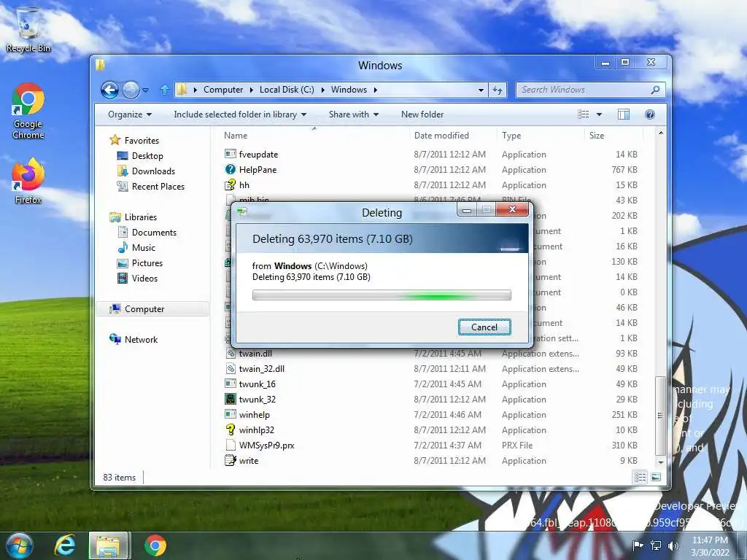The width and height of the screenshot is (747, 560).
Task: Select the twain.dll file icon
Action: (x=230, y=354)
